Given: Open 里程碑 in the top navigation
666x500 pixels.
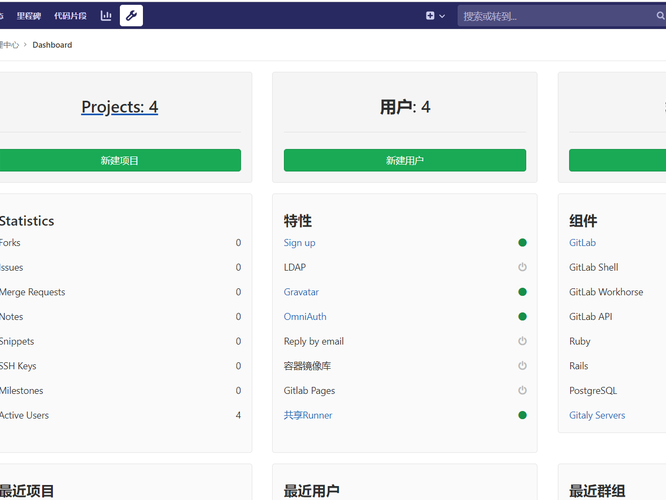Looking at the screenshot, I should [x=29, y=16].
